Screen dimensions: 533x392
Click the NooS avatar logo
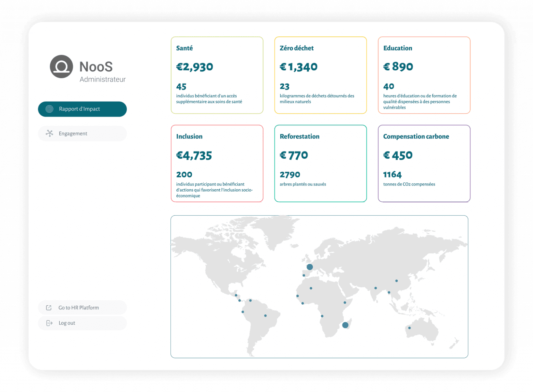tap(62, 67)
